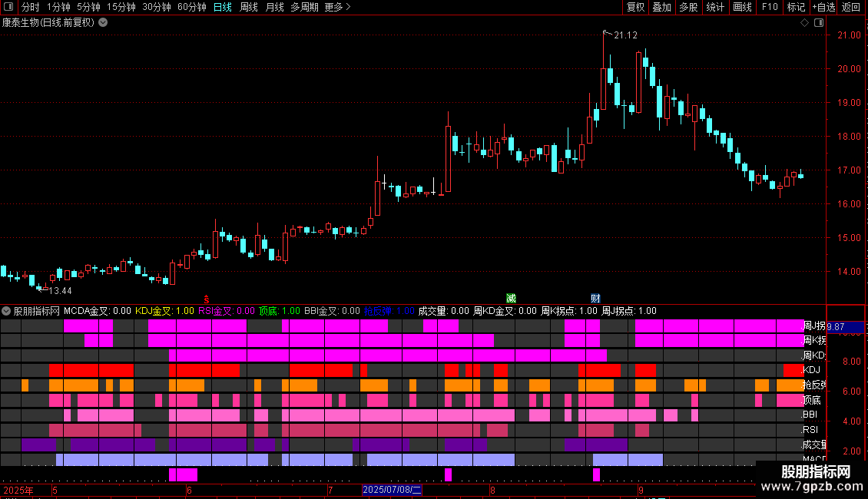Open the 康泰生物 title dropdown arrow

pos(103,23)
